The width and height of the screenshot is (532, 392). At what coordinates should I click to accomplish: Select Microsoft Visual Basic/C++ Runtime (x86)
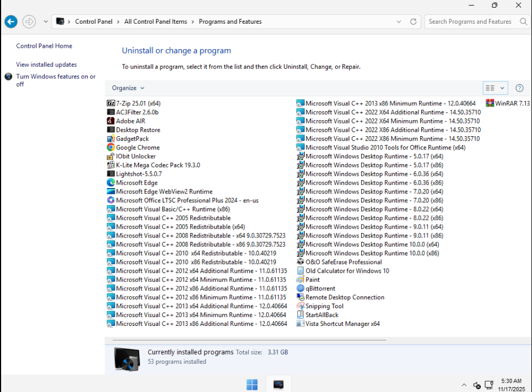coord(169,209)
